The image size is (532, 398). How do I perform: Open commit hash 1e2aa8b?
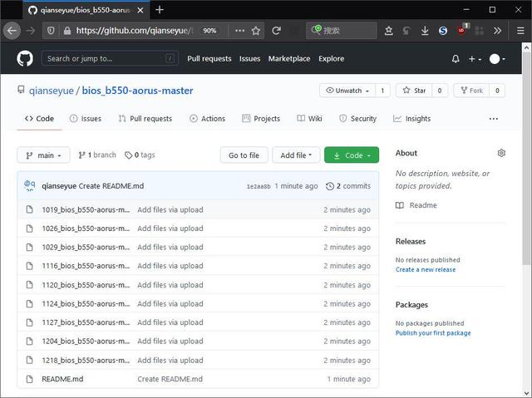point(259,186)
